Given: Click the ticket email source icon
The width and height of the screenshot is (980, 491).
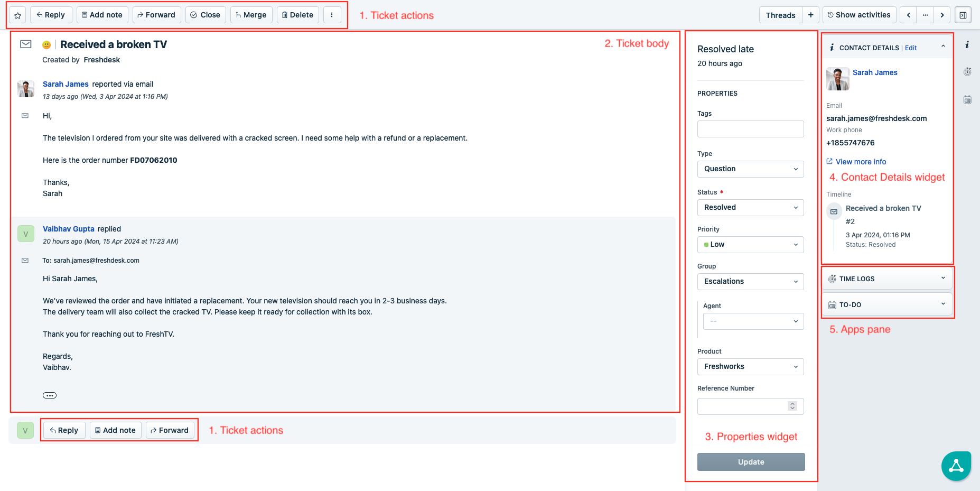Looking at the screenshot, I should (x=26, y=44).
